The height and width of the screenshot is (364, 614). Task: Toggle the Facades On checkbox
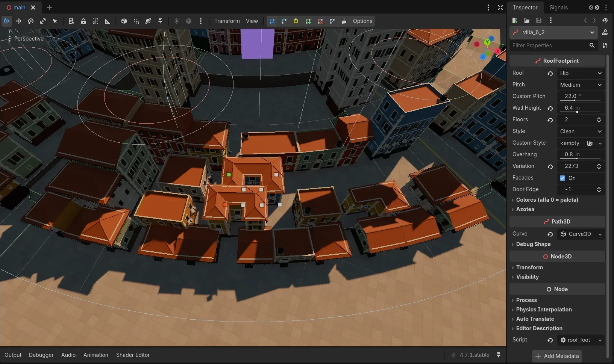(x=562, y=178)
